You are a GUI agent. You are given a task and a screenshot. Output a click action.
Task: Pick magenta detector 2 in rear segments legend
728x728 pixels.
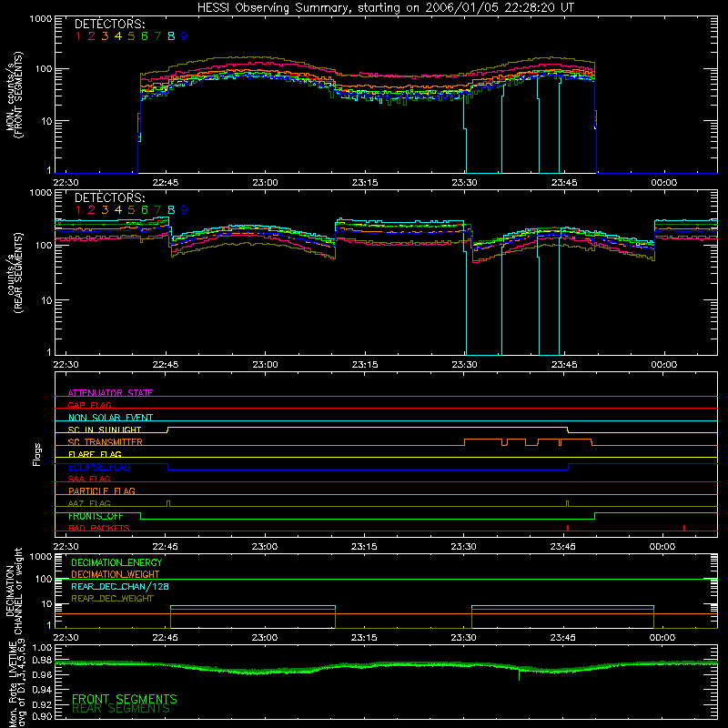pyautogui.click(x=92, y=210)
